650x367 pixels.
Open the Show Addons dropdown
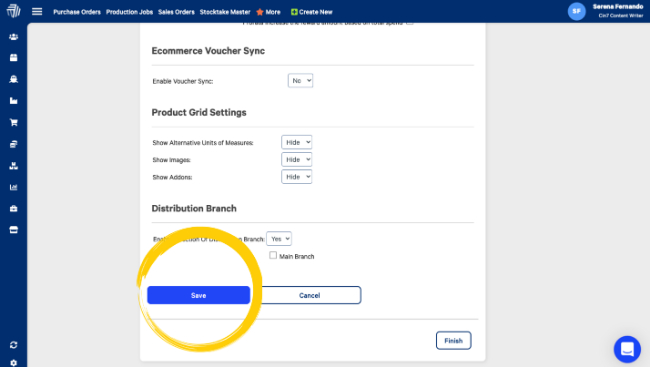point(296,177)
